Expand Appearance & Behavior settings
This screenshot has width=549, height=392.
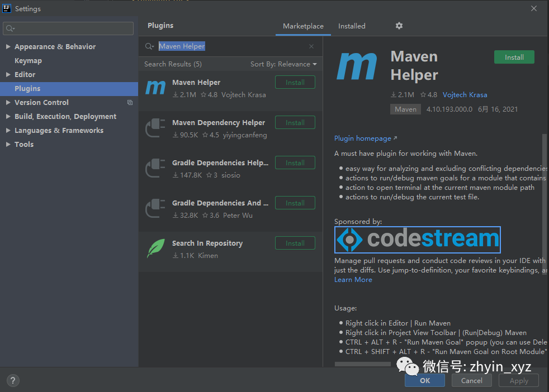tap(8, 46)
